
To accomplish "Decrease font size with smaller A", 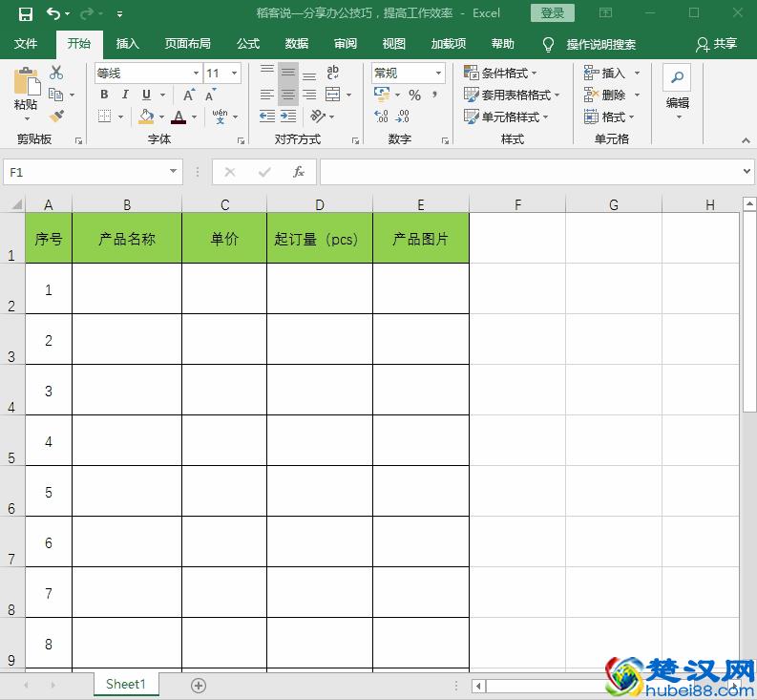I will (211, 95).
